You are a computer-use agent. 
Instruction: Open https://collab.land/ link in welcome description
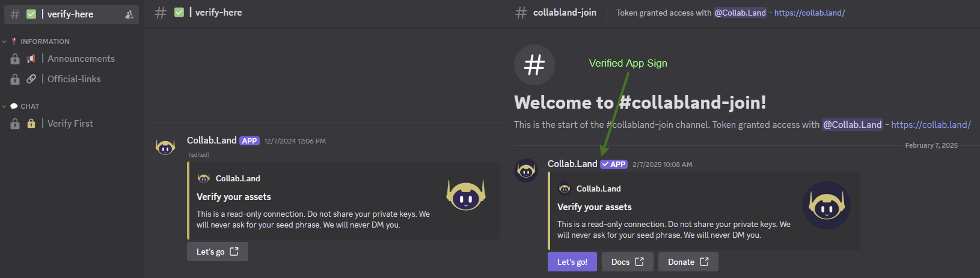click(x=931, y=125)
